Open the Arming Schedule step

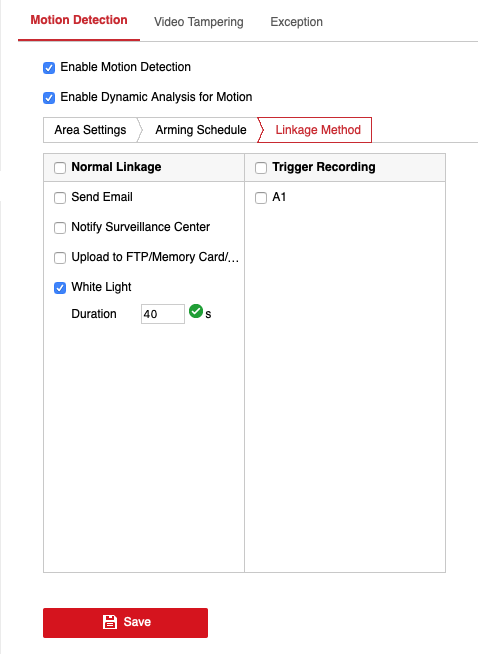201,130
